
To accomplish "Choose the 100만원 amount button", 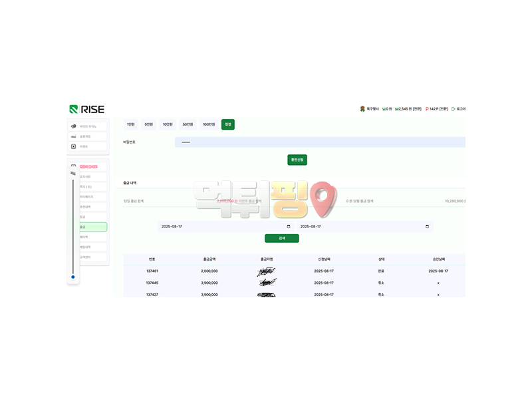I will coord(209,124).
